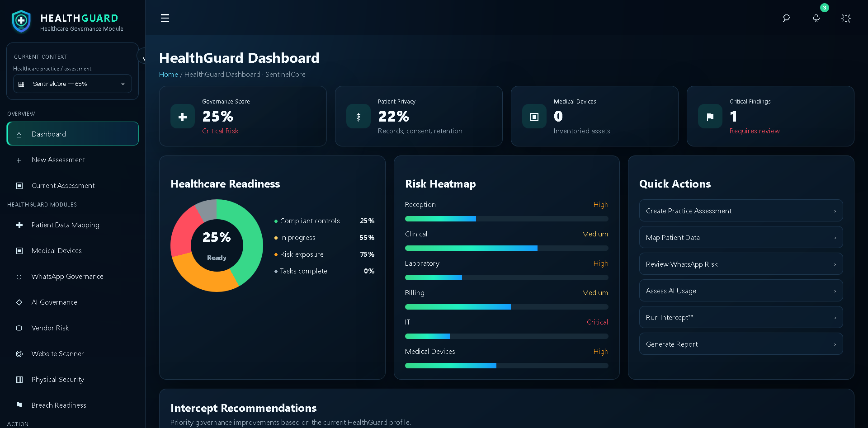868x428 pixels.
Task: Click chevron on Assess AI Usage
Action: (x=835, y=291)
